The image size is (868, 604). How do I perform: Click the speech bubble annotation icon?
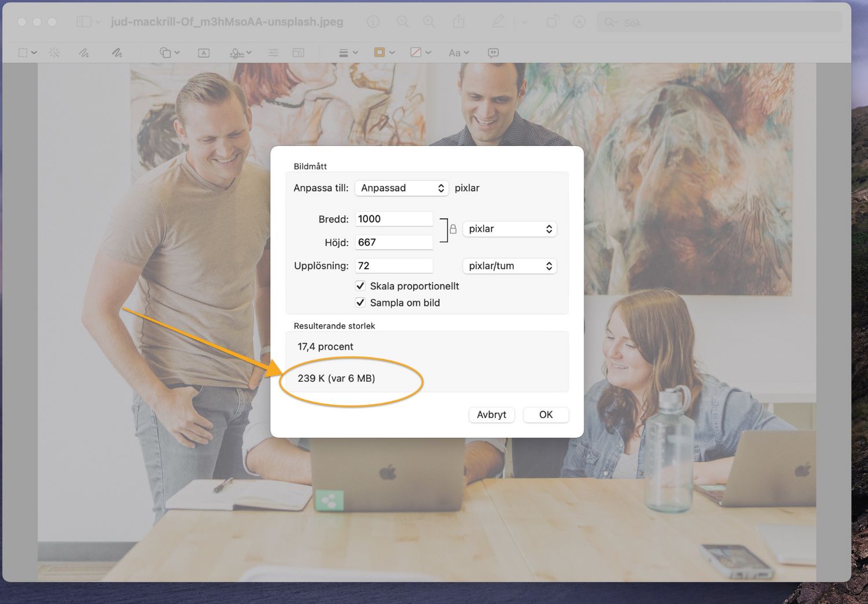coord(493,53)
